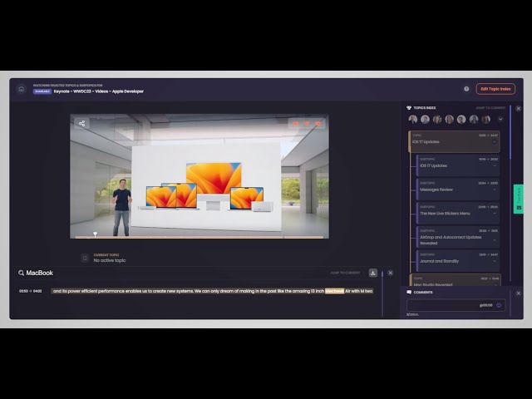Screen dimensions: 532x399
Task: Download the transcript
Action: pos(373,273)
